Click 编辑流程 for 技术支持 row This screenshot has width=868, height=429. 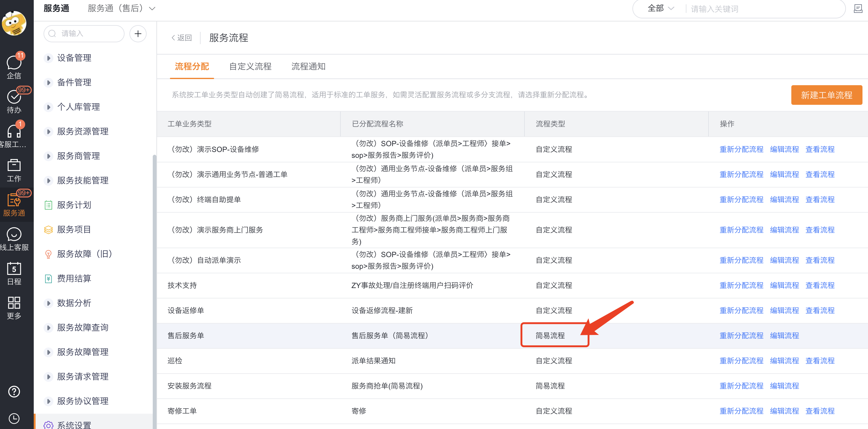(x=785, y=285)
